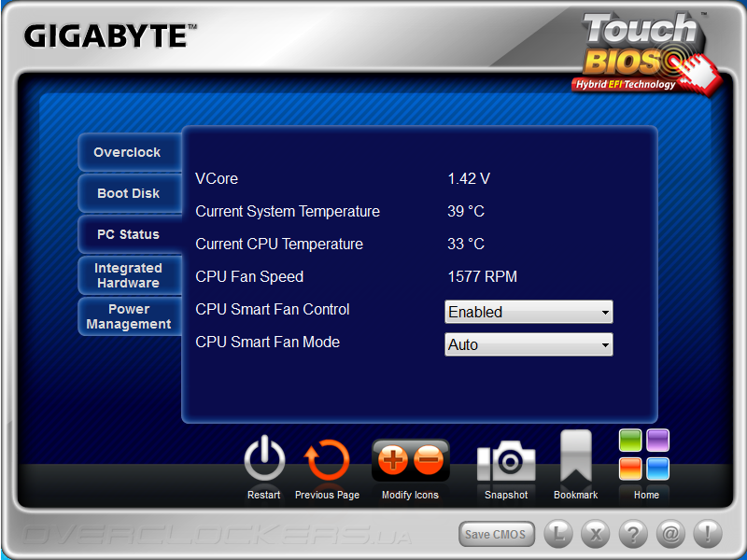Image resolution: width=747 pixels, height=560 pixels.
Task: Click the round L button
Action: point(558,533)
